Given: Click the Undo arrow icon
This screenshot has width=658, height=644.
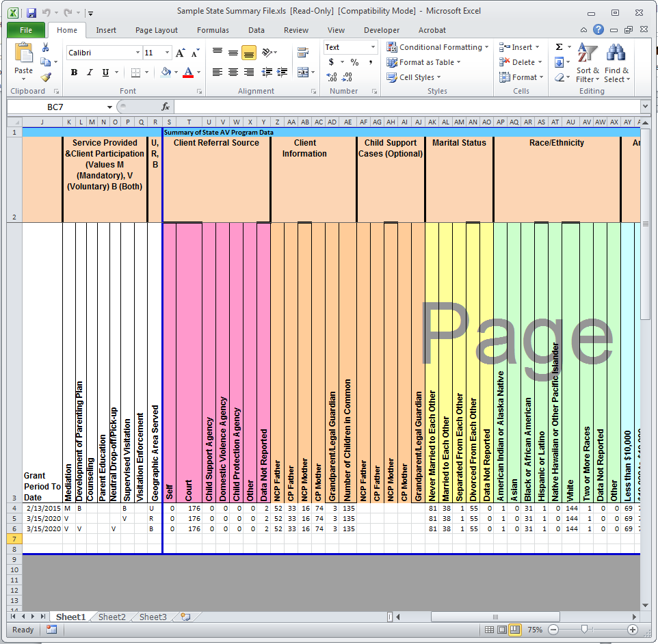Looking at the screenshot, I should click(x=46, y=12).
